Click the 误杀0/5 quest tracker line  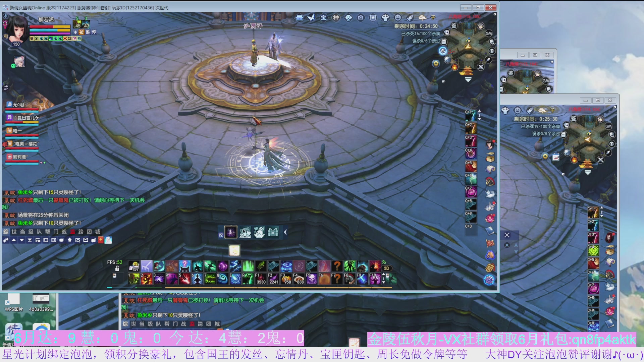(426, 41)
